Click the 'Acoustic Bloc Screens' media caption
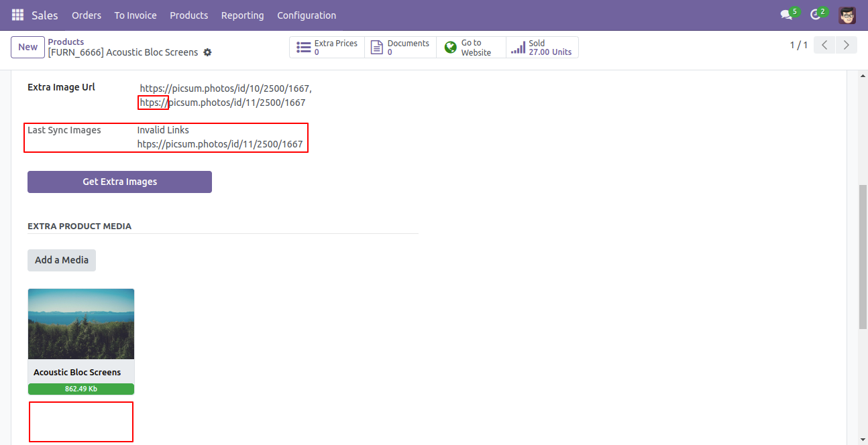The height and width of the screenshot is (445, 868). click(77, 372)
